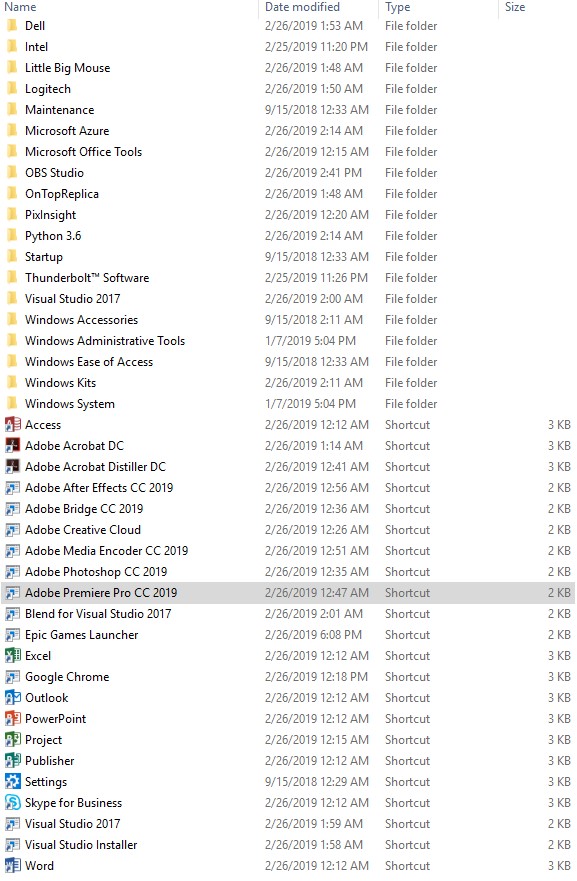Image resolution: width=577 pixels, height=881 pixels.
Task: Click the Project shortcut icon
Action: tap(12, 740)
